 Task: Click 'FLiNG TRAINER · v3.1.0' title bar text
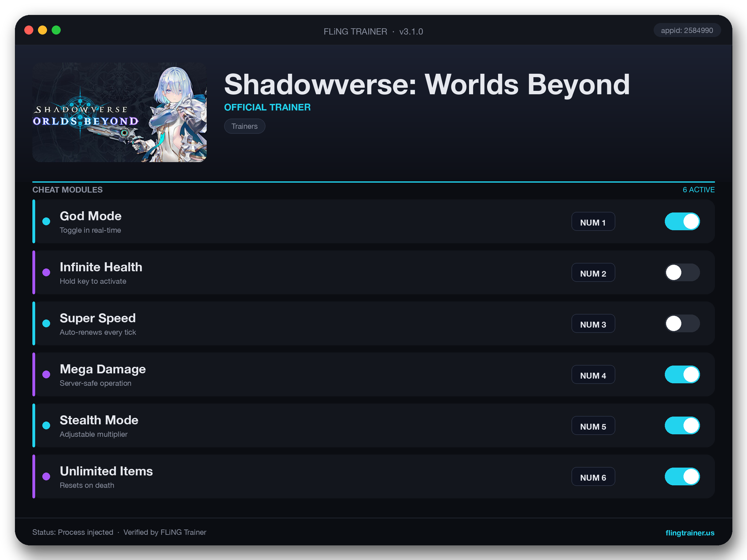(373, 31)
